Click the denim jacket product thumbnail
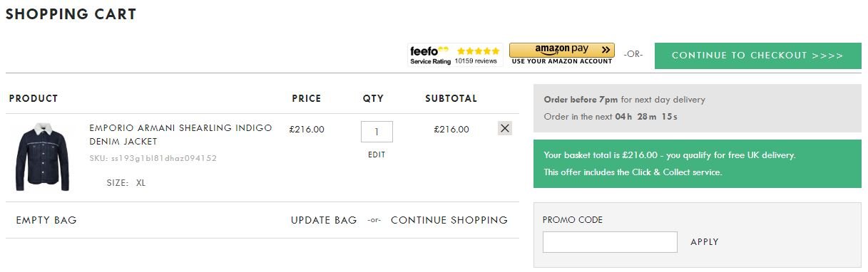The height and width of the screenshot is (272, 868). pos(42,156)
